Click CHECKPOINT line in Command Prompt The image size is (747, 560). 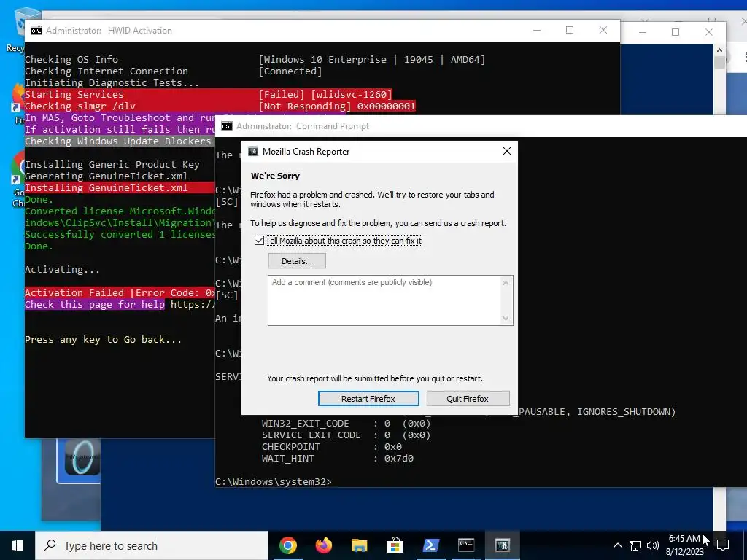pos(332,447)
